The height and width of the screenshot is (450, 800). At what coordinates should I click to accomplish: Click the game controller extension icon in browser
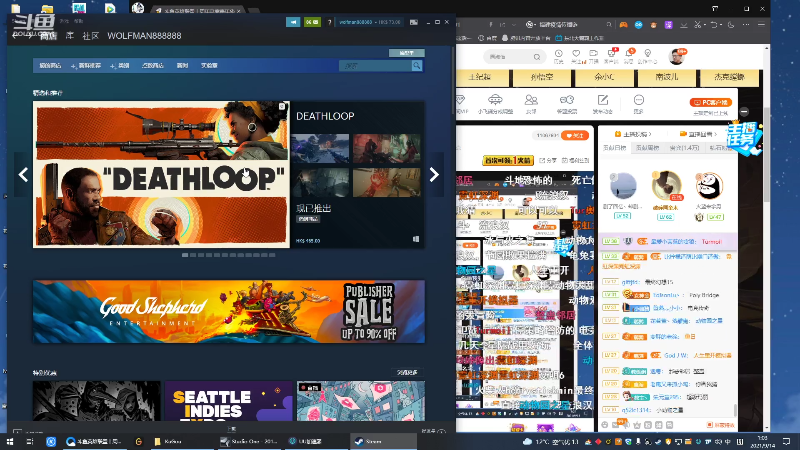tap(623, 24)
